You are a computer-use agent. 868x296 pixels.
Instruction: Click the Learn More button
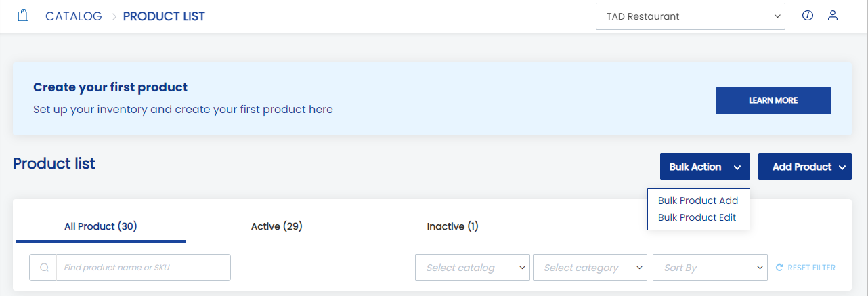773,100
